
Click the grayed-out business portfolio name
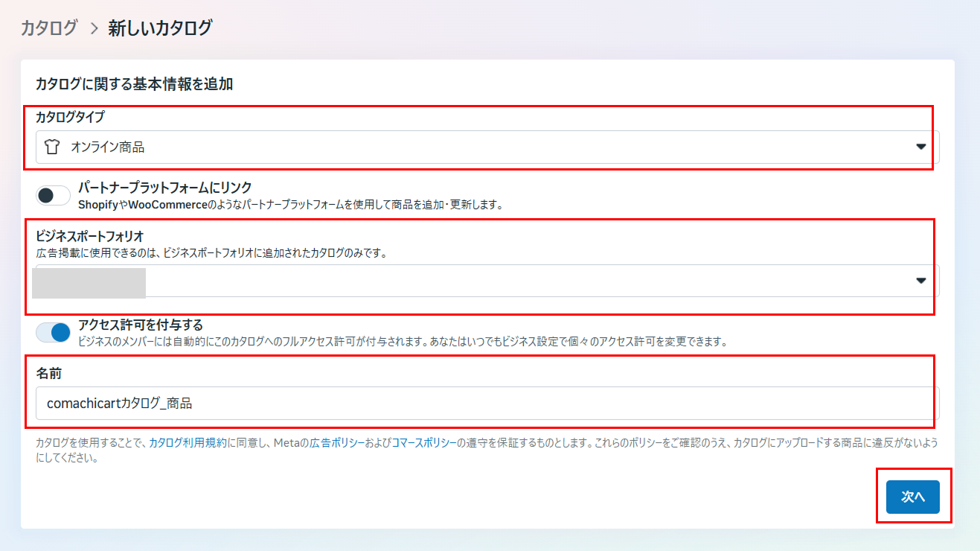click(89, 281)
